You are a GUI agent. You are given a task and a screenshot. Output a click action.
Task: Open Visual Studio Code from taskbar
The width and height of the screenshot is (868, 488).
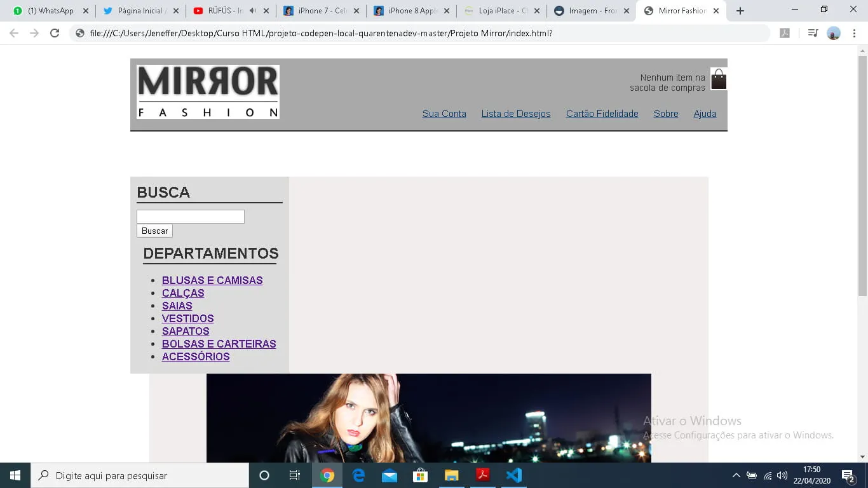coord(513,475)
